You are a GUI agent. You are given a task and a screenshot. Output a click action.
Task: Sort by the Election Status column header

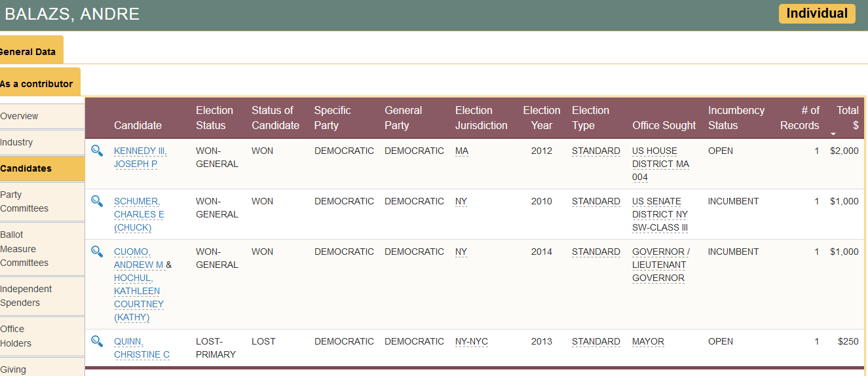pyautogui.click(x=214, y=118)
